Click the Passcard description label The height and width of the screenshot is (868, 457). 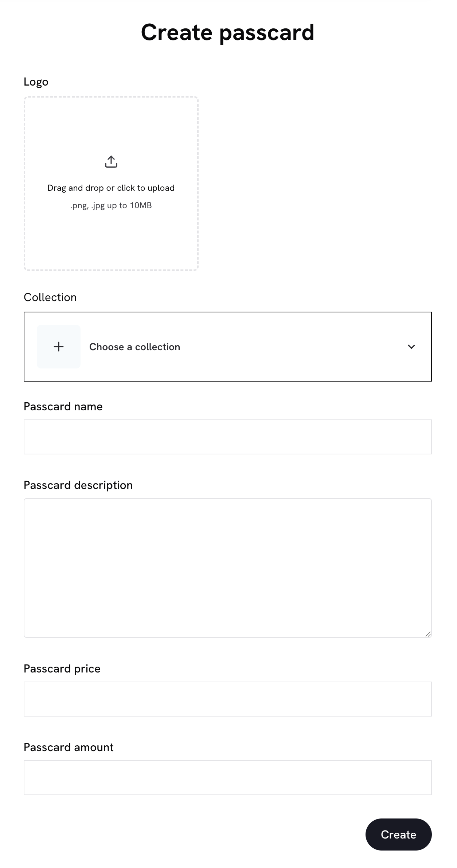78,485
